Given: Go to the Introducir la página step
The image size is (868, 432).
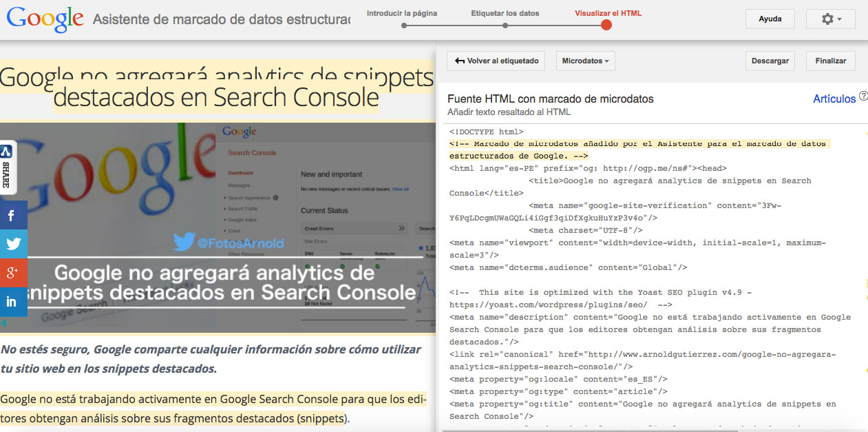Looking at the screenshot, I should click(401, 13).
